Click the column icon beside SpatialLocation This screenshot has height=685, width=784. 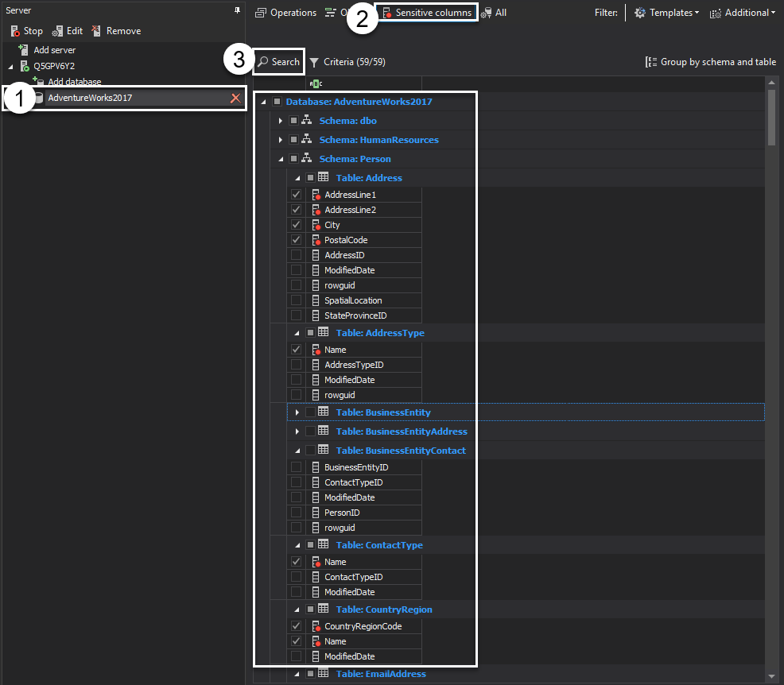(x=316, y=300)
